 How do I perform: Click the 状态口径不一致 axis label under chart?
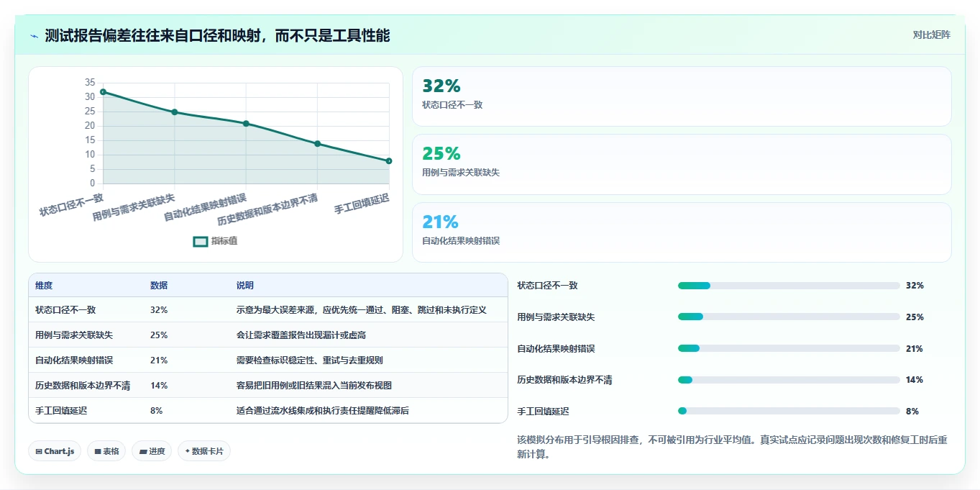[x=72, y=204]
